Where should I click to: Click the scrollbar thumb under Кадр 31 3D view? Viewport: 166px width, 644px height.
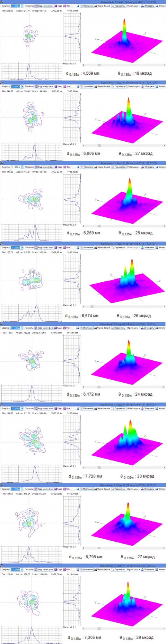[92, 307]
